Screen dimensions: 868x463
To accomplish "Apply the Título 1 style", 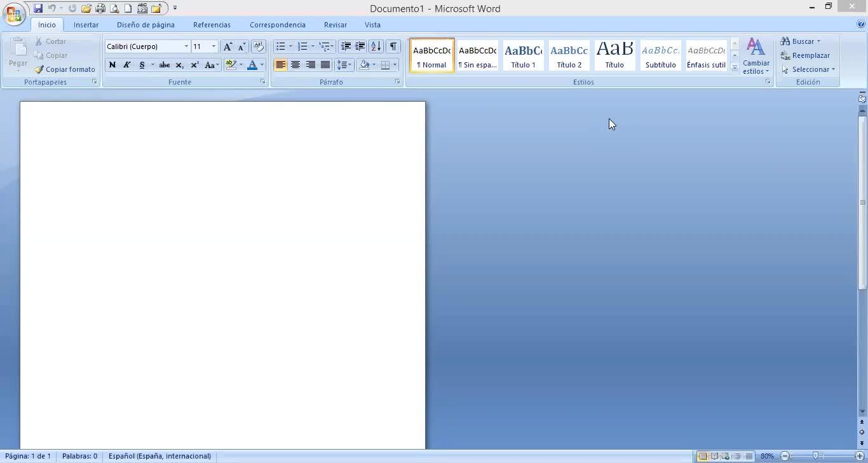I will point(524,55).
